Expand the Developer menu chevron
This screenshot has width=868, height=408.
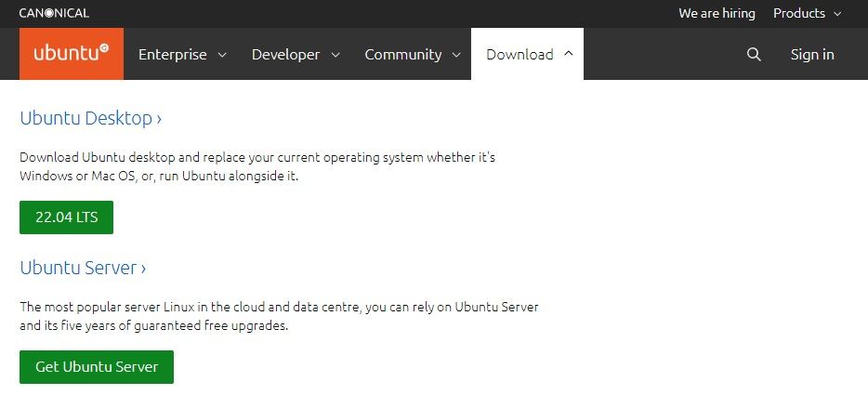(335, 55)
